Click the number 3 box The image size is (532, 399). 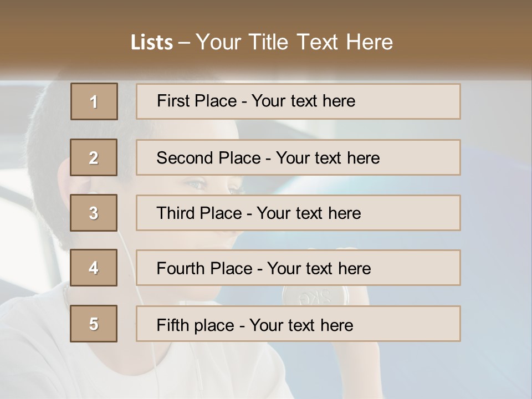point(94,213)
